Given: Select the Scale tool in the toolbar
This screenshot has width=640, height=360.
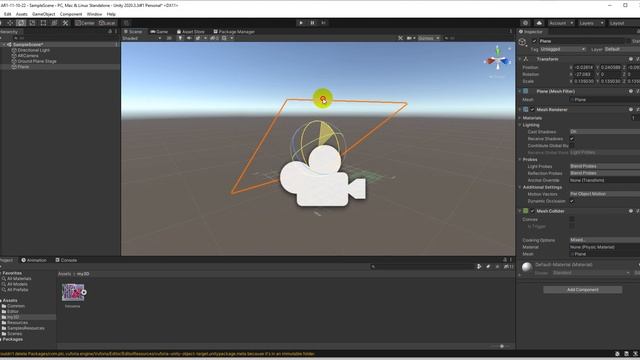Looking at the screenshot, I should click(x=32, y=23).
